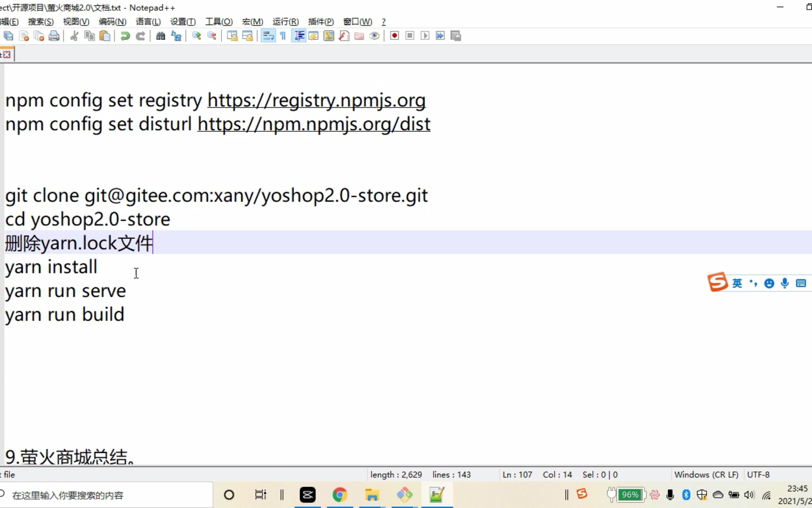
Task: Open the registry.npmjs.org link
Action: point(316,100)
